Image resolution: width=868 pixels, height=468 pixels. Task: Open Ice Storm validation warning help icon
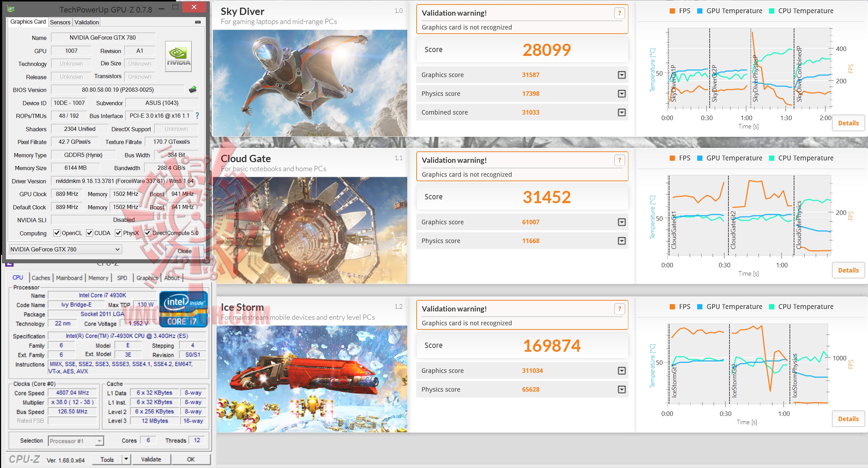pyautogui.click(x=619, y=309)
